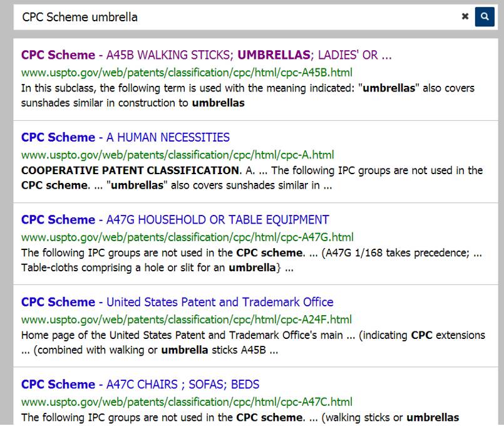Open 'A45B WALKING STICKS; UMBRELLAS' result
This screenshot has width=504, height=426.
[x=207, y=55]
